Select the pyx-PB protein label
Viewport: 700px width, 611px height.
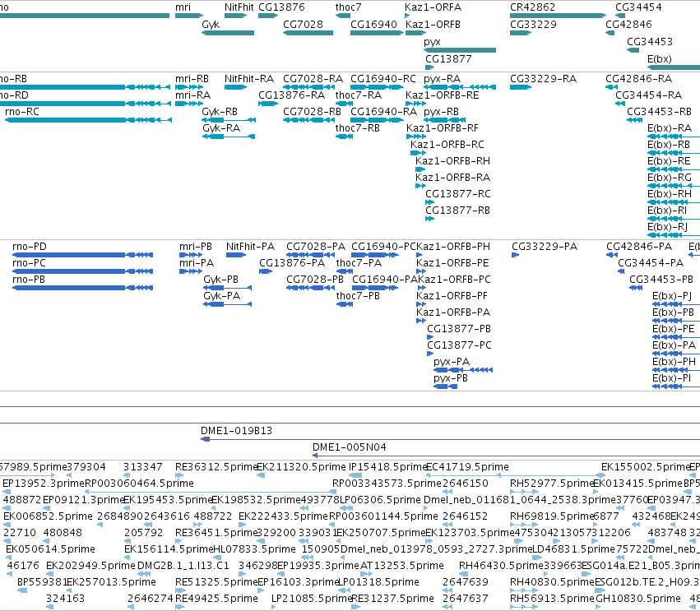point(451,378)
